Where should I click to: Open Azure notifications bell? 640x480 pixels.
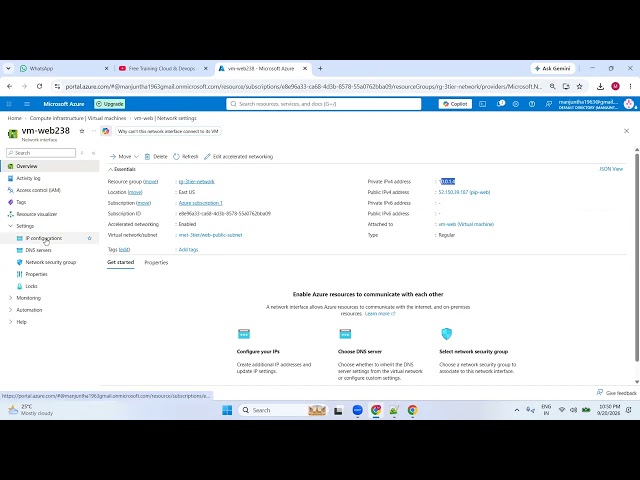point(500,104)
